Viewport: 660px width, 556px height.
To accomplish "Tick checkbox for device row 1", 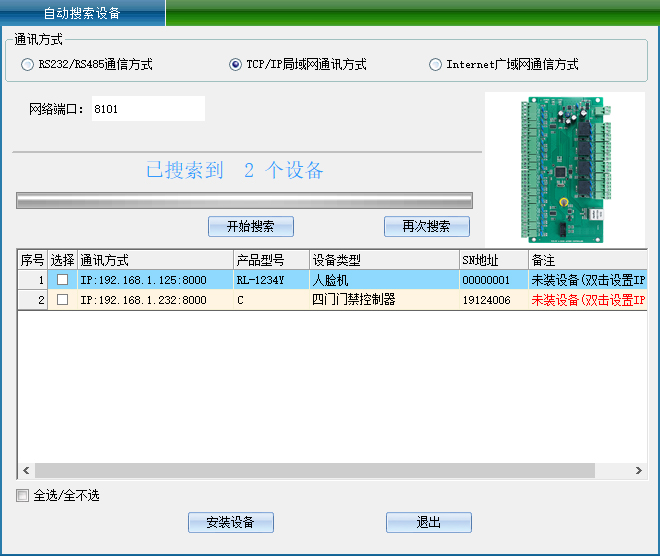I will [62, 279].
